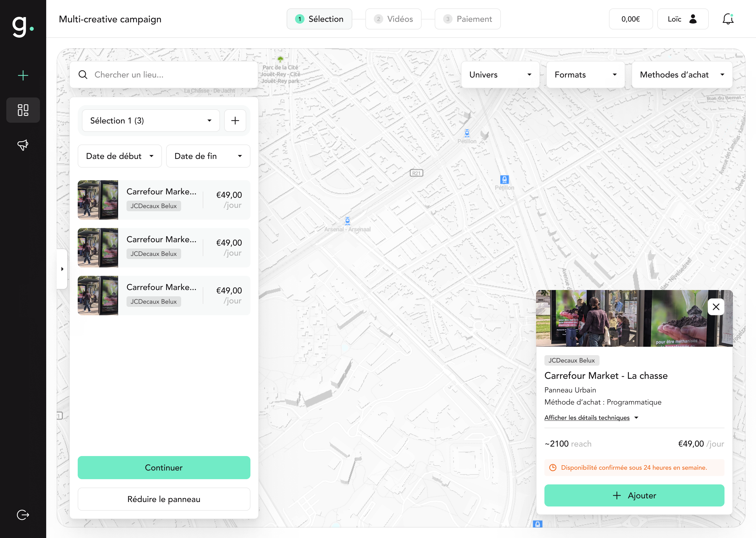This screenshot has width=756, height=538.
Task: Click the Pétillon transit marker on map
Action: pos(504,180)
